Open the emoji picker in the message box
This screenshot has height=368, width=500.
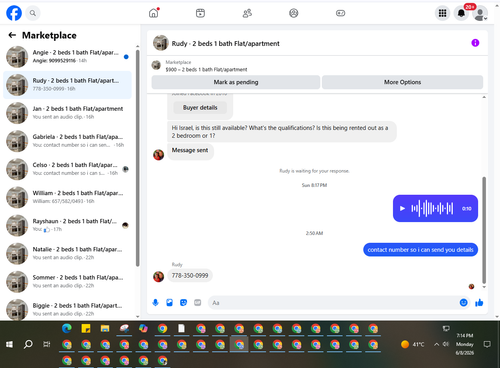pyautogui.click(x=463, y=303)
